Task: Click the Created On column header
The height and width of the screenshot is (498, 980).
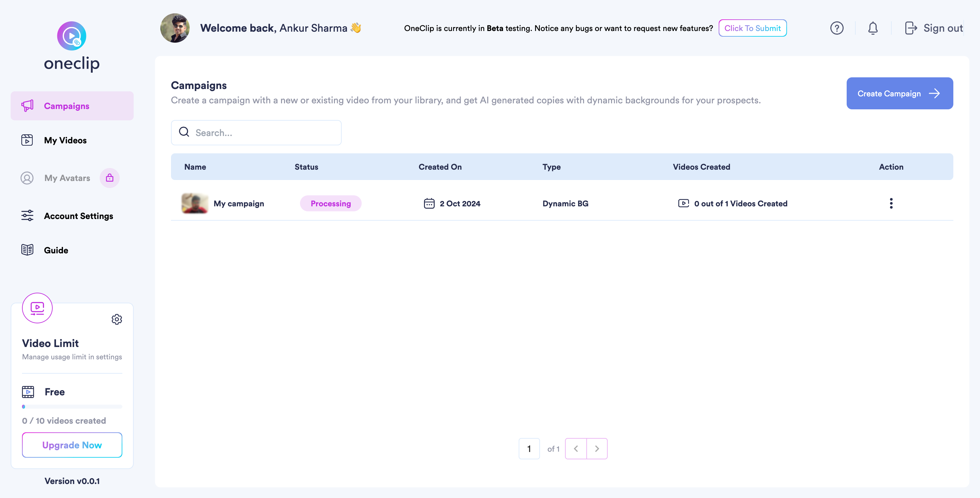Action: (440, 167)
